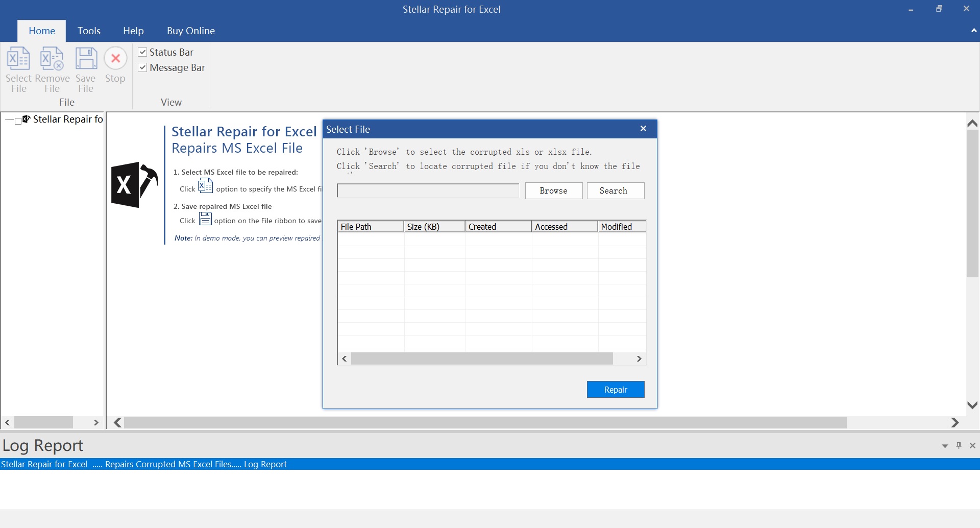This screenshot has width=980, height=528.
Task: Click the main pane scroll up arrow
Action: [x=972, y=123]
